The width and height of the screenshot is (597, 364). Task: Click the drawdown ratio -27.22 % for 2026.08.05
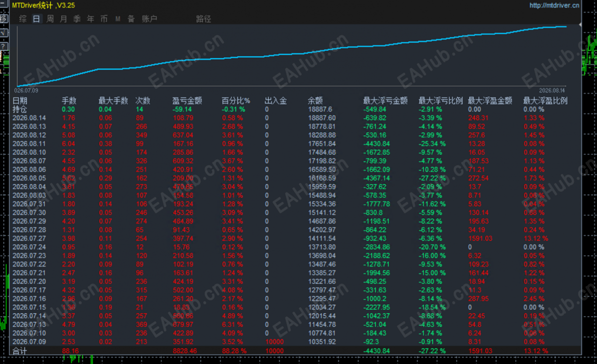click(432, 178)
